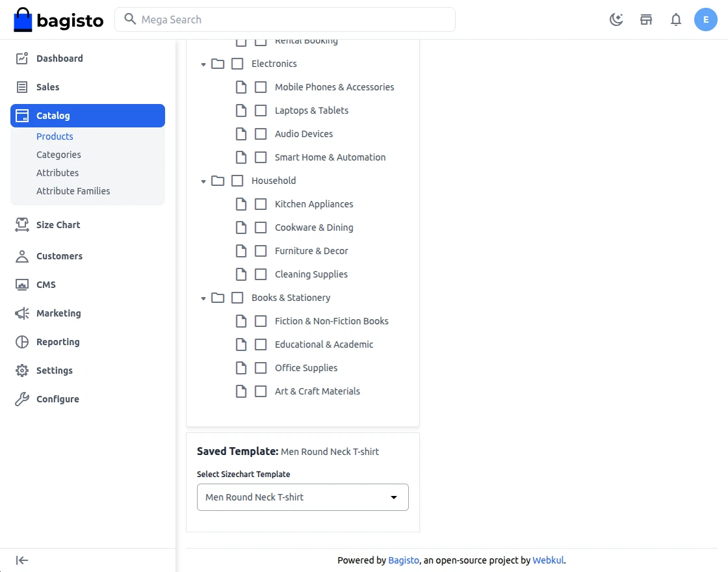Follow the Bagisto footer link
The width and height of the screenshot is (728, 572).
coord(404,560)
